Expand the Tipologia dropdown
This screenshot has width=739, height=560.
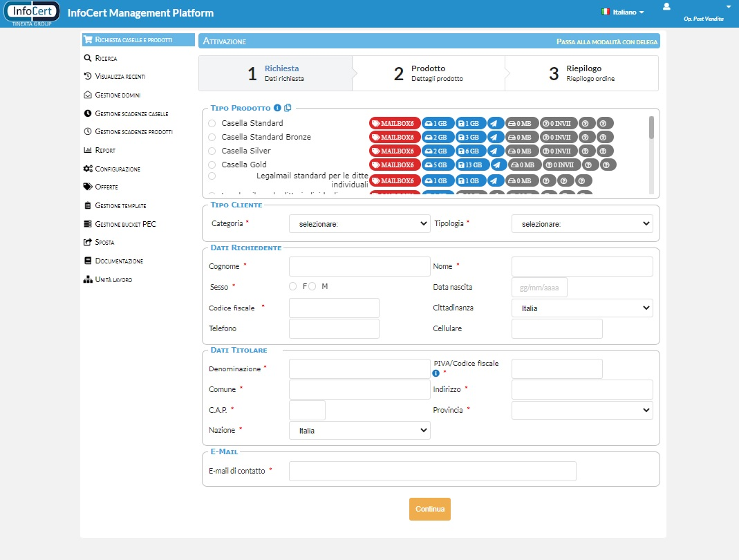(582, 224)
